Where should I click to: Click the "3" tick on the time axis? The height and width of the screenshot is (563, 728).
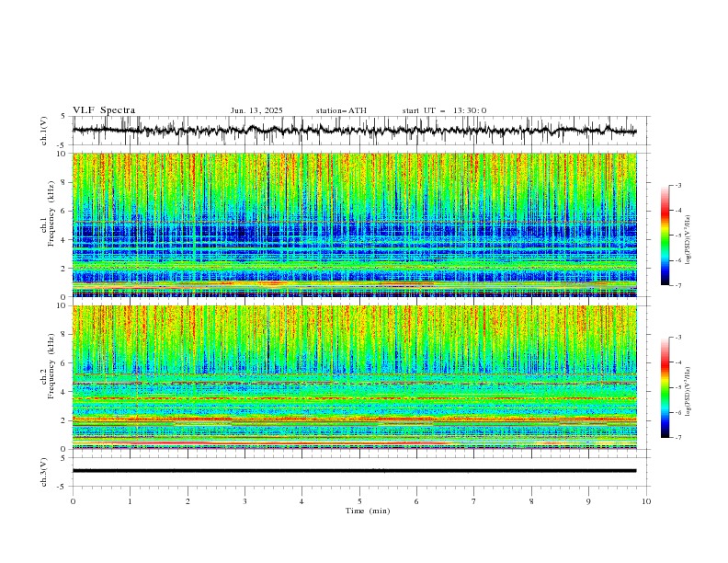click(x=245, y=501)
